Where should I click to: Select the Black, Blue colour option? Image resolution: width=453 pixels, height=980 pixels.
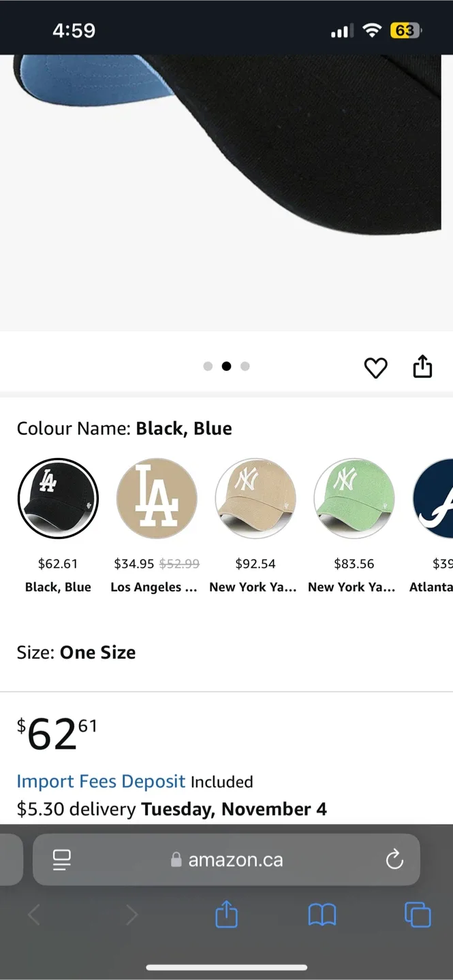coord(58,498)
